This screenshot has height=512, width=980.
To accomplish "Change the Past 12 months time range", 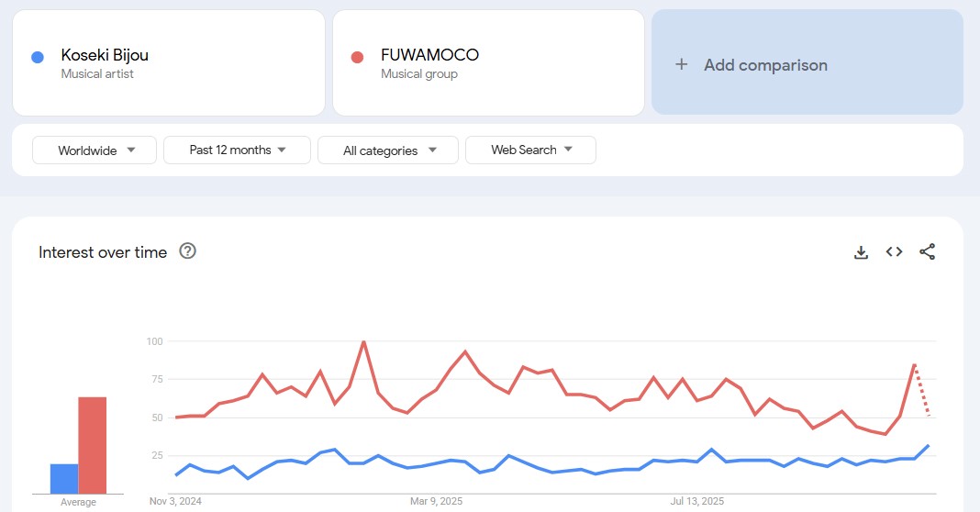I will (237, 150).
